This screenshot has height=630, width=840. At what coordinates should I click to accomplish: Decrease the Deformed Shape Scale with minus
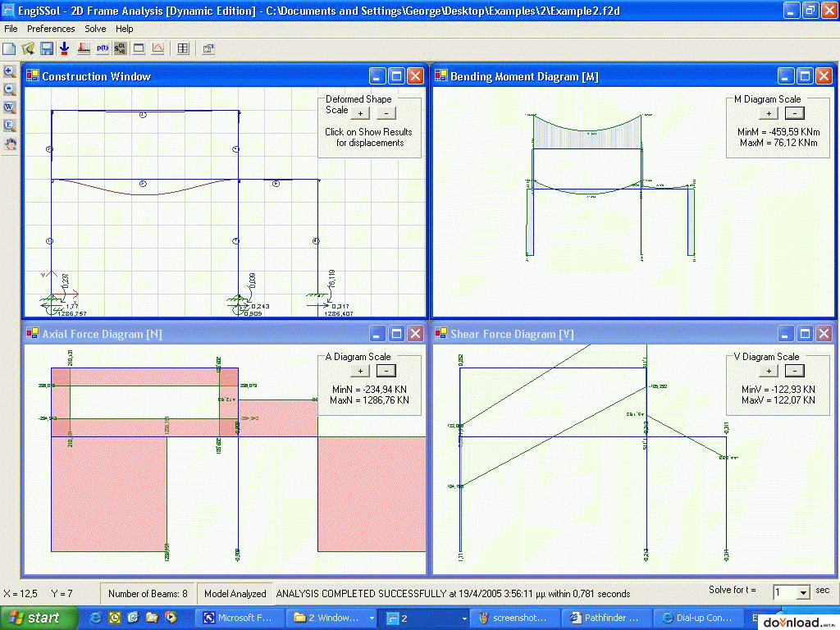pyautogui.click(x=386, y=113)
